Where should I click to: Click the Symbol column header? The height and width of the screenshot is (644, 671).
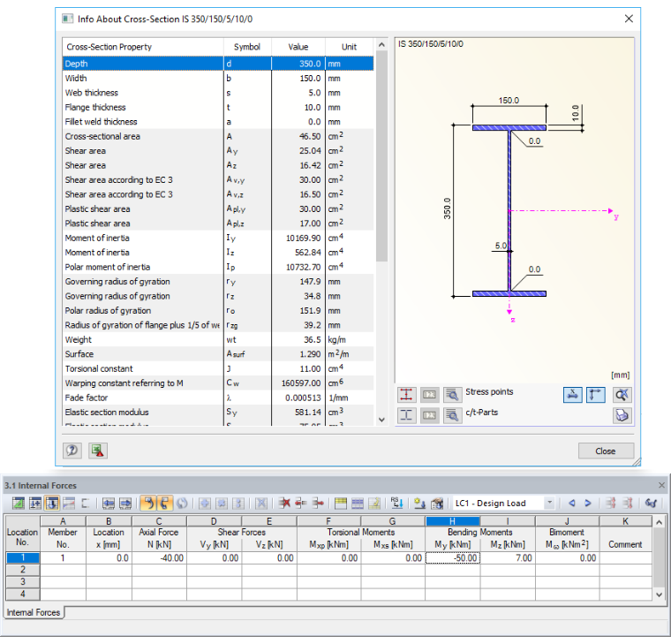click(247, 47)
